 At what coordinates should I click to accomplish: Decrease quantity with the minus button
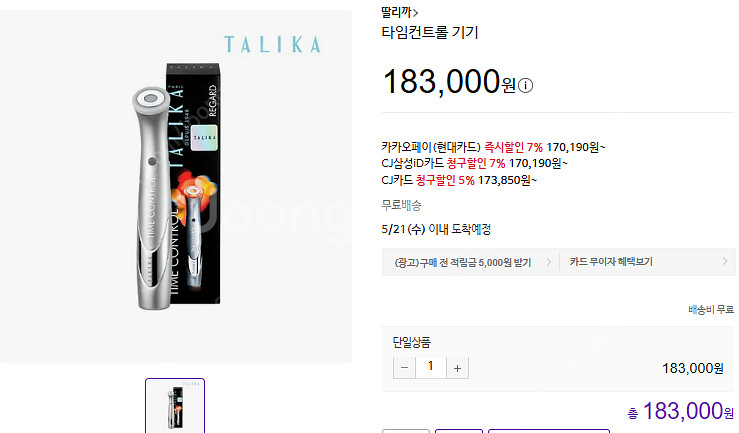point(404,368)
